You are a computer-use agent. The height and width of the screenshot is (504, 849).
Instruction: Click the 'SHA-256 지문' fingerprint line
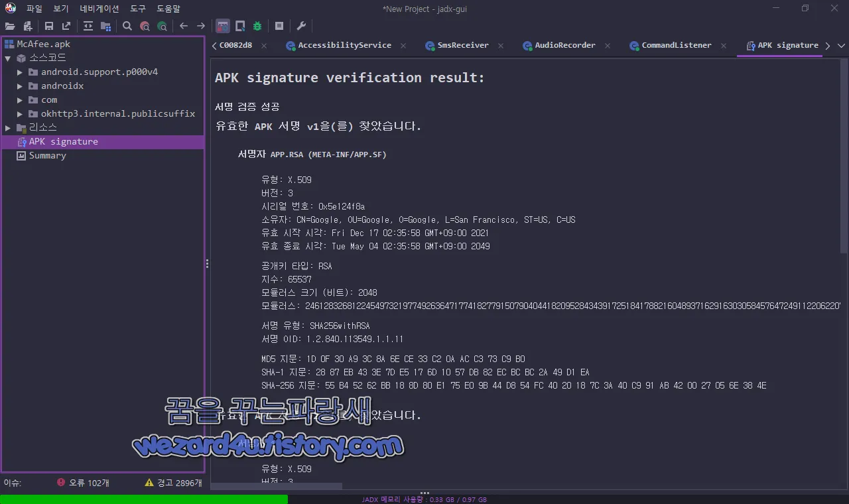click(x=514, y=385)
